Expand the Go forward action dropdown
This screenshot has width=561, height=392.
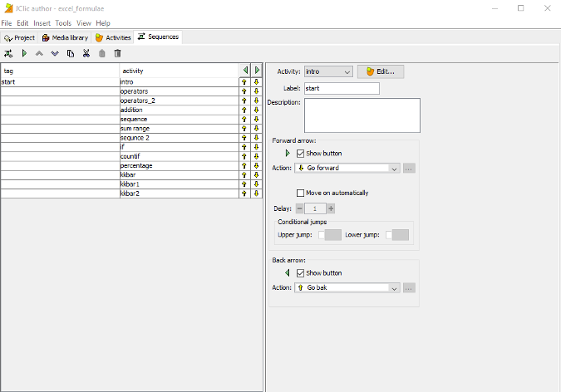click(x=347, y=168)
